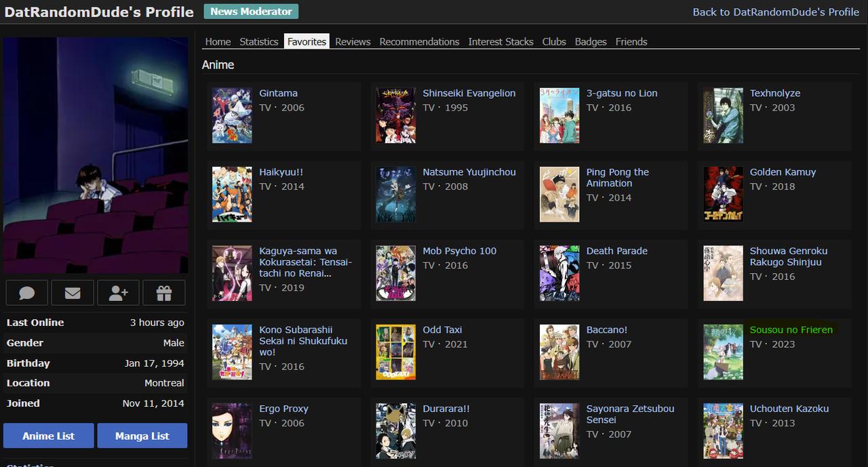868x467 pixels.
Task: Switch to the Statistics tab
Action: [259, 41]
